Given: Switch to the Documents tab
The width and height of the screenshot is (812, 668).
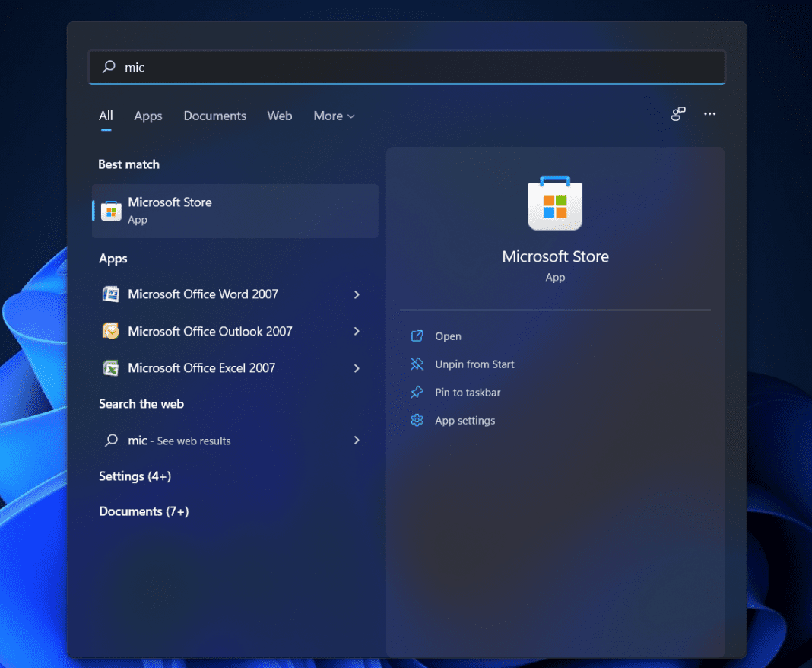Looking at the screenshot, I should pyautogui.click(x=214, y=116).
